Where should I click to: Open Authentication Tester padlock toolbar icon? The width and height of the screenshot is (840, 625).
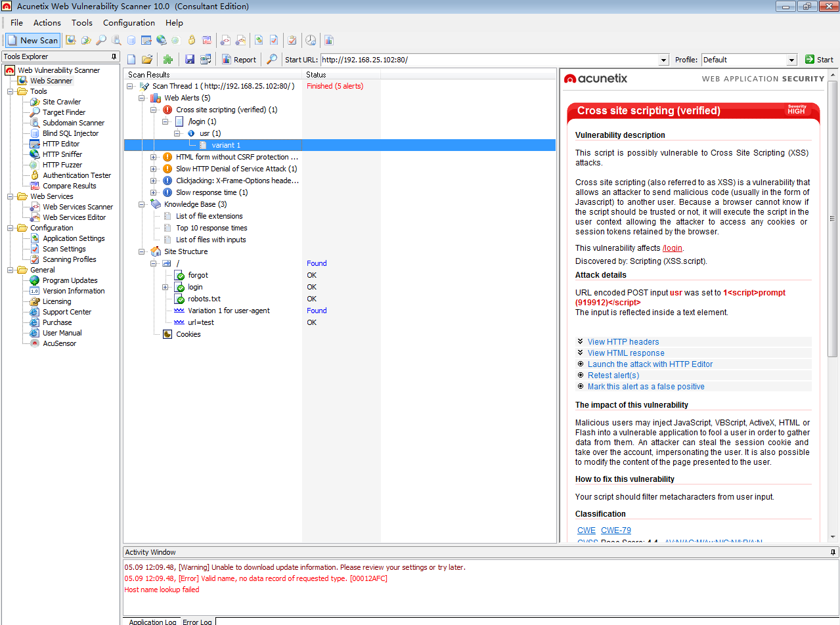click(x=192, y=40)
